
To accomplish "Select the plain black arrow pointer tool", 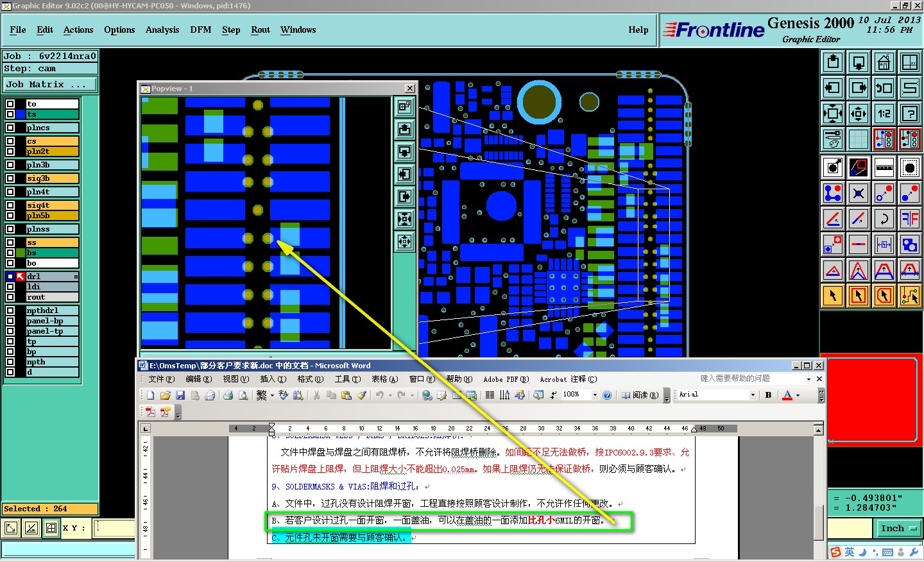I will [x=833, y=296].
